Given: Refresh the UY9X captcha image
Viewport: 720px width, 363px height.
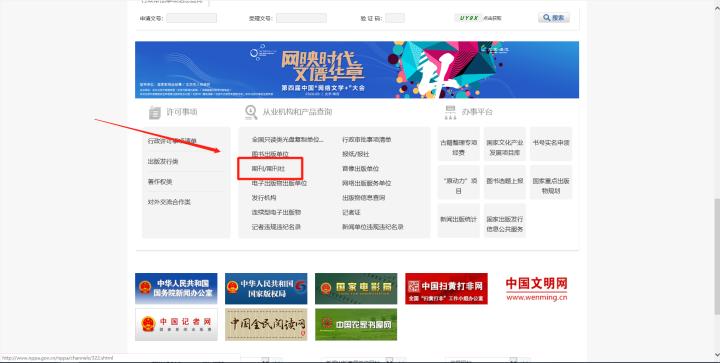Looking at the screenshot, I should [469, 18].
